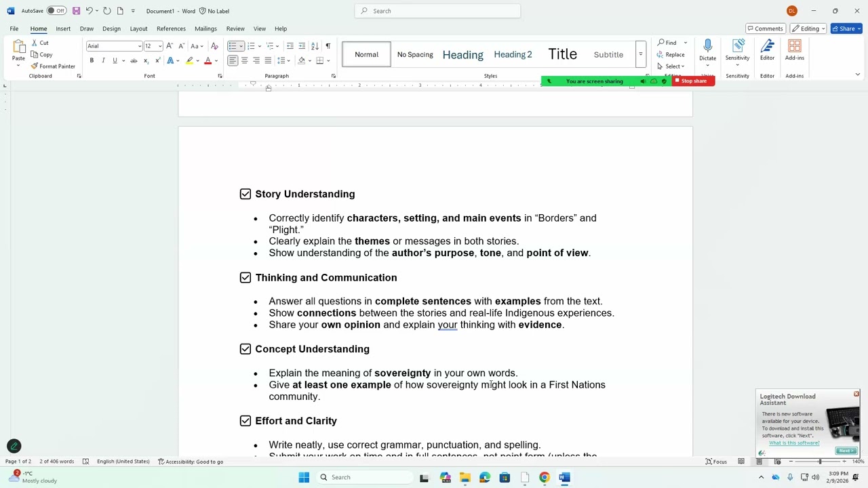Image resolution: width=868 pixels, height=488 pixels.
Task: Switch to the Insert tab
Action: click(x=63, y=28)
